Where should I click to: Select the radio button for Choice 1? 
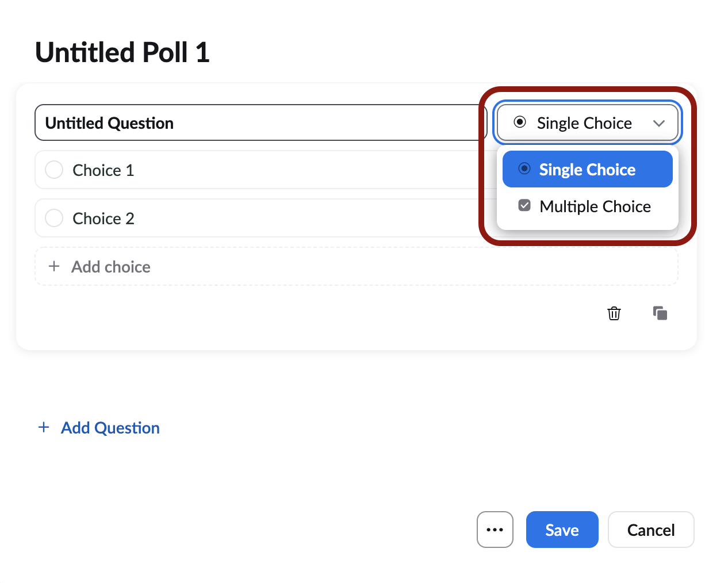(54, 170)
